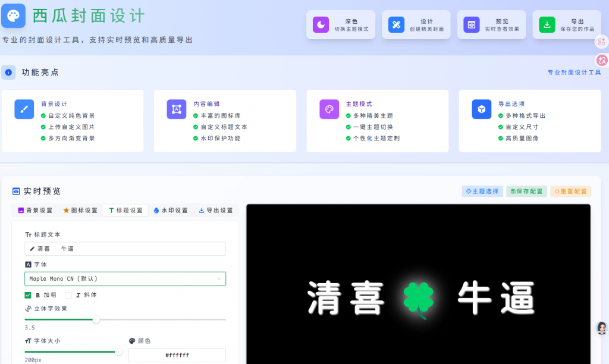This screenshot has height=364, width=609.
Task: Click the palette logo icon beside 西瓜封面设计
Action: pyautogui.click(x=13, y=15)
